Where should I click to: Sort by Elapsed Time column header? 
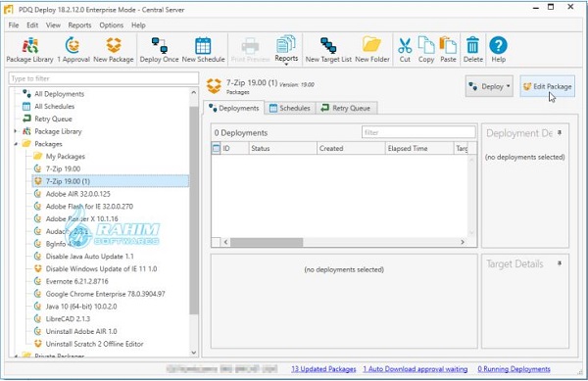pos(419,148)
